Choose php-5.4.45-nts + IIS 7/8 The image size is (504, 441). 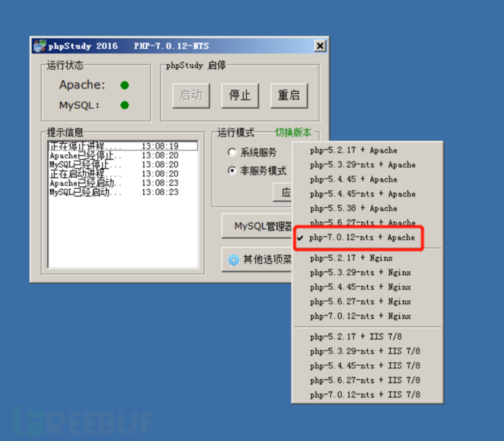click(x=367, y=366)
